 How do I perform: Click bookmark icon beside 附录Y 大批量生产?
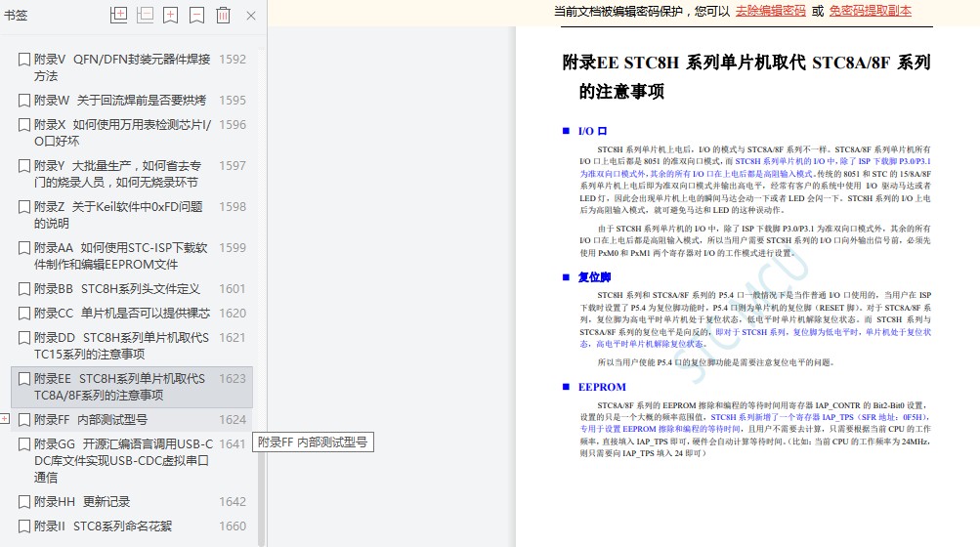point(24,166)
